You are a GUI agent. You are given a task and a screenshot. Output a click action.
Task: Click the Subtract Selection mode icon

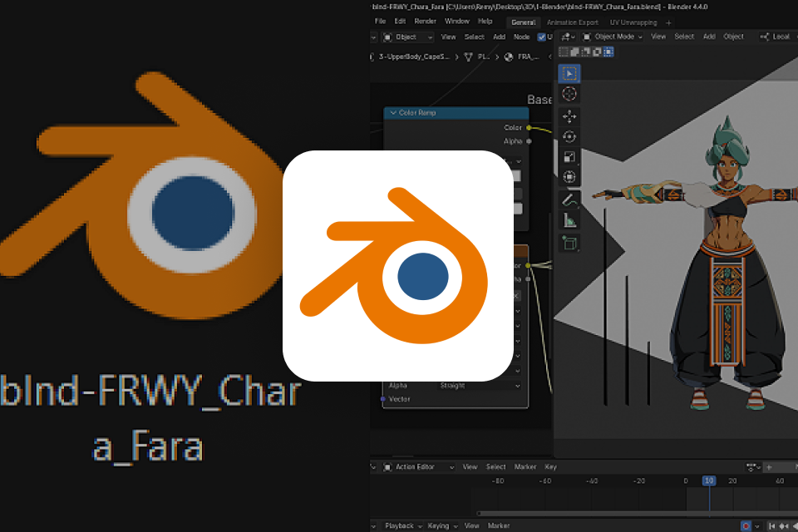tap(586, 52)
